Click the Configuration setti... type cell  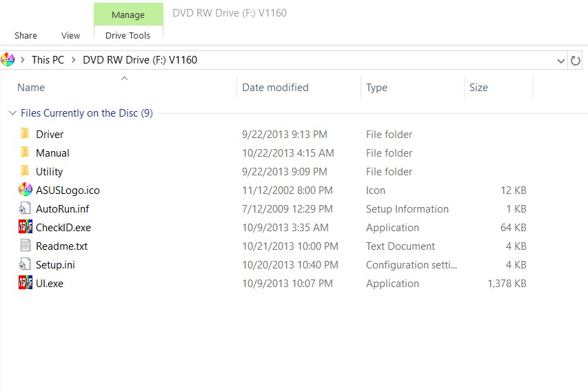coord(412,265)
